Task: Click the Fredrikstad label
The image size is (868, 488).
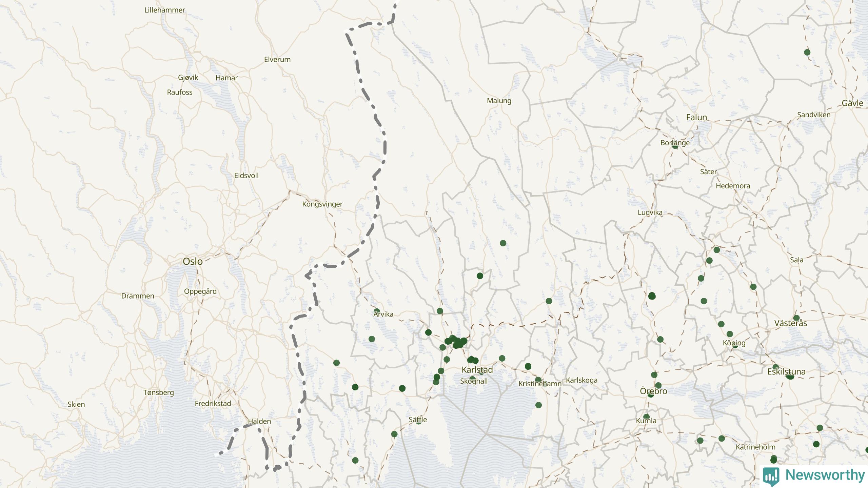Action: [213, 404]
